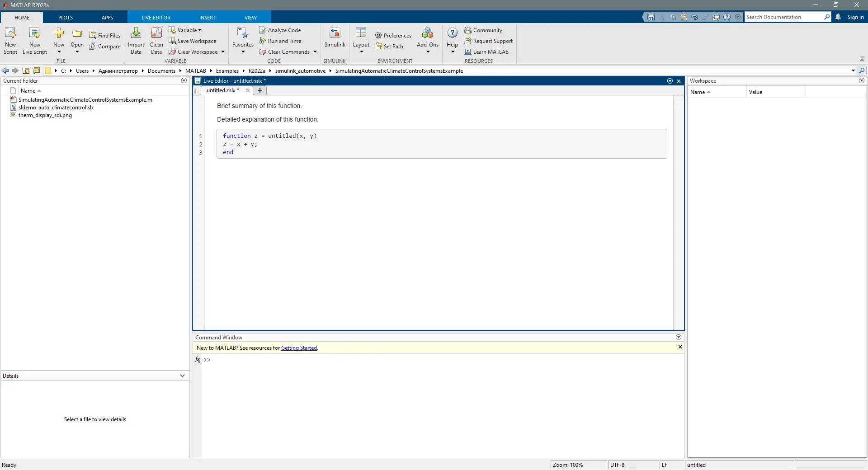Switch to the INSERT tab
Screen dimensions: 868x470
click(208, 17)
